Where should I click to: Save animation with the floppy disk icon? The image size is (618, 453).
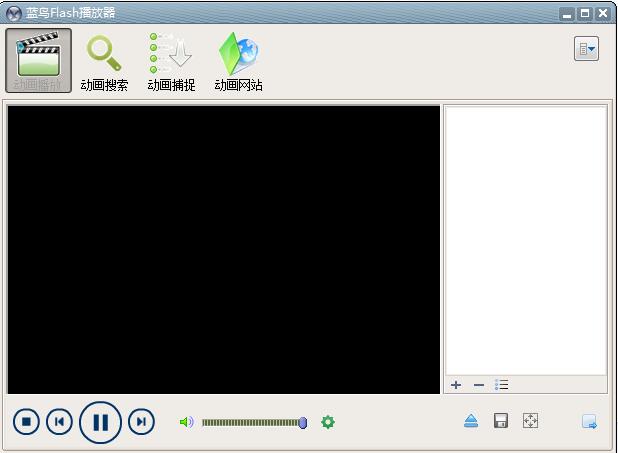[x=501, y=421]
